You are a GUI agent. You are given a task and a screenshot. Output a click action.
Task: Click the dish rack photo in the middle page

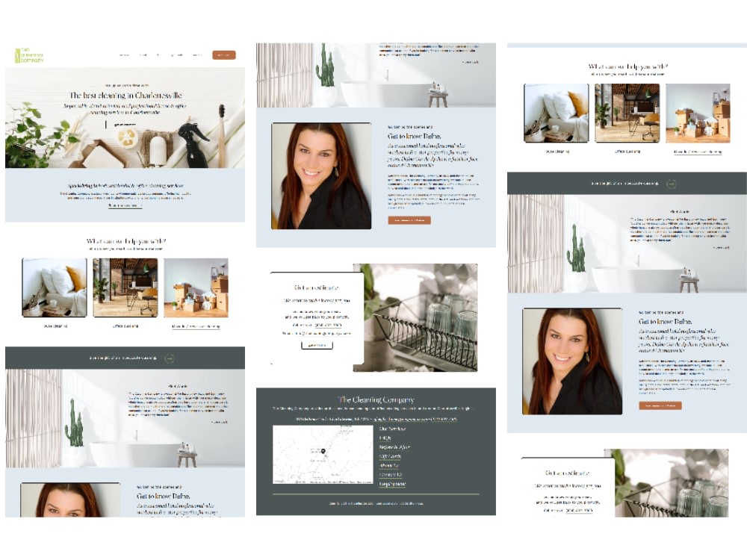pyautogui.click(x=421, y=317)
